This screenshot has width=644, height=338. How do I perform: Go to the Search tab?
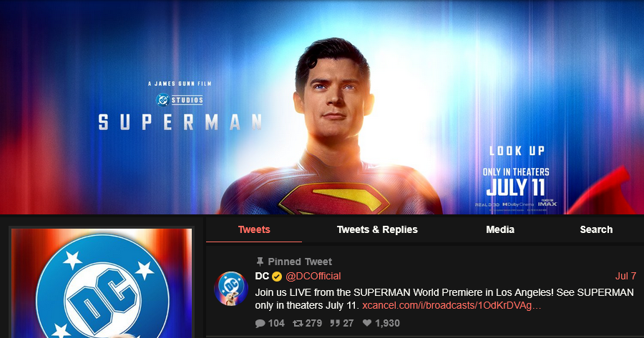pyautogui.click(x=596, y=229)
